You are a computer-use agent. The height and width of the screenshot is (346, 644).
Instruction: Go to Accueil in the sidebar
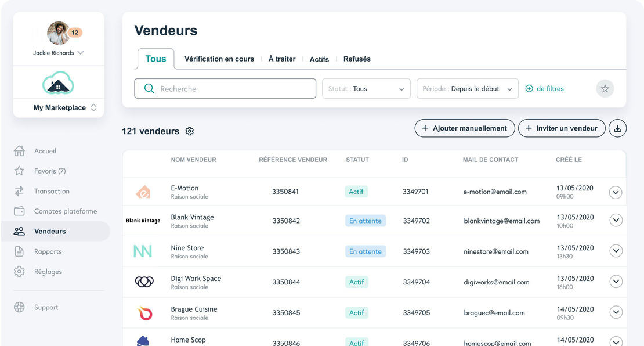[x=45, y=151]
